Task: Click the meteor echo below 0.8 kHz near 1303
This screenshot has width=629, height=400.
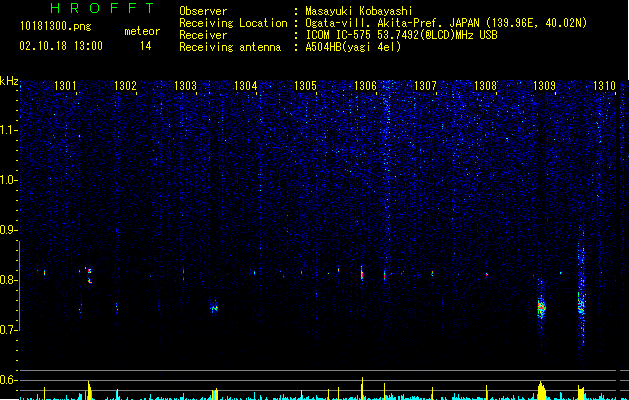Action: tap(215, 307)
